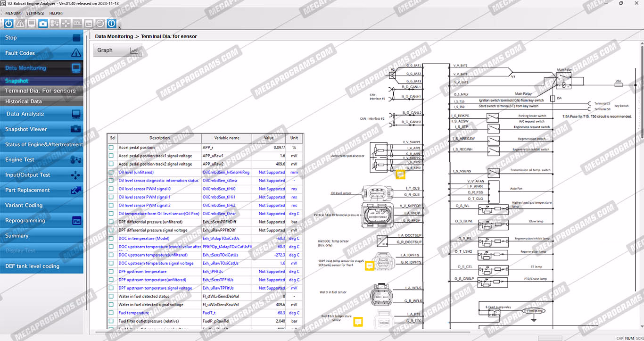The height and width of the screenshot is (341, 644).
Task: Open DEF tank level coding sidebar item
Action: 41,266
